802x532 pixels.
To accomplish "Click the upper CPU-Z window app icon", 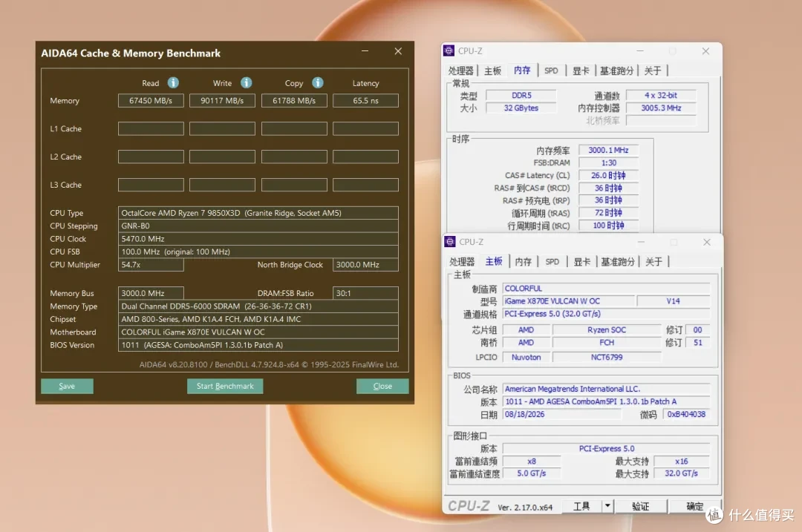I will coord(449,50).
